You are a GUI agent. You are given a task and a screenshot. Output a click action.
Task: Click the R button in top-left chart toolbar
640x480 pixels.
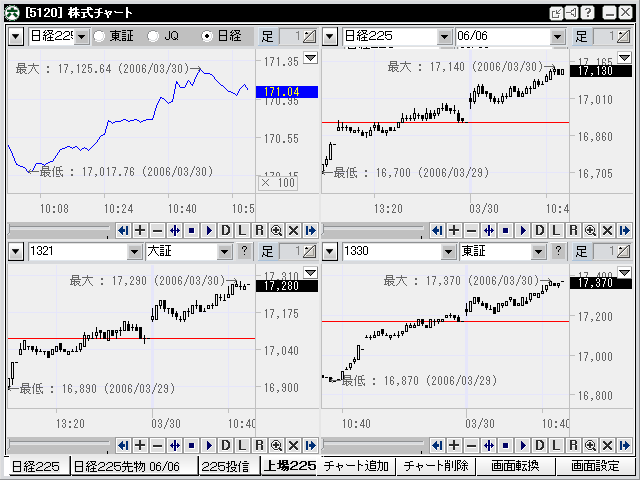click(x=260, y=231)
